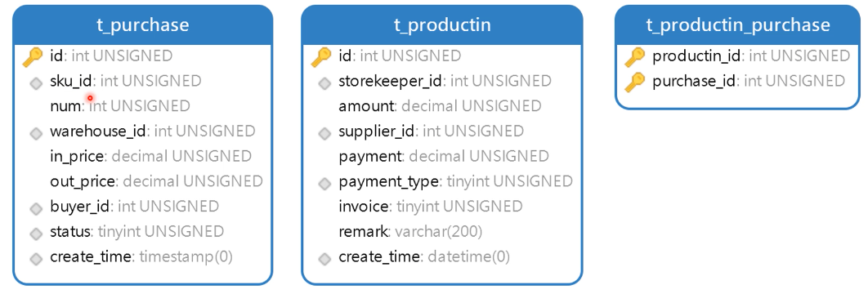Click the primary key icon in t_productin
Image resolution: width=868 pixels, height=294 pixels.
point(322,57)
